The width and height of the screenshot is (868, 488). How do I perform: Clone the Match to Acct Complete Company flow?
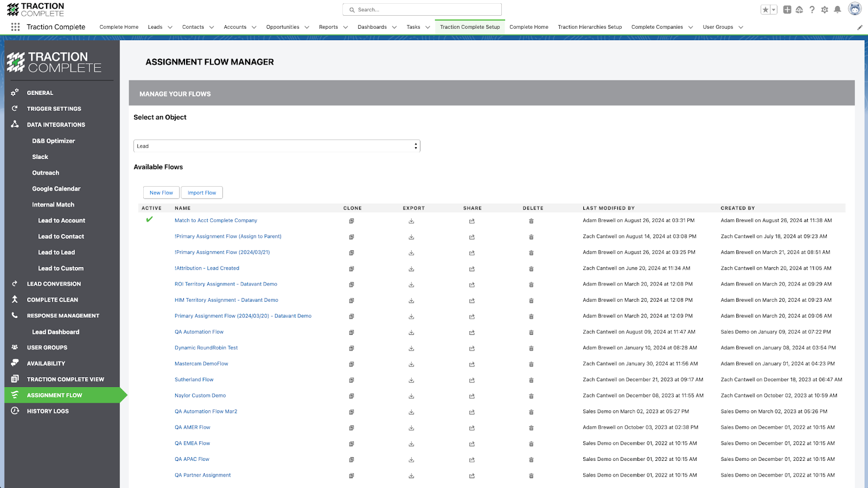click(x=352, y=221)
